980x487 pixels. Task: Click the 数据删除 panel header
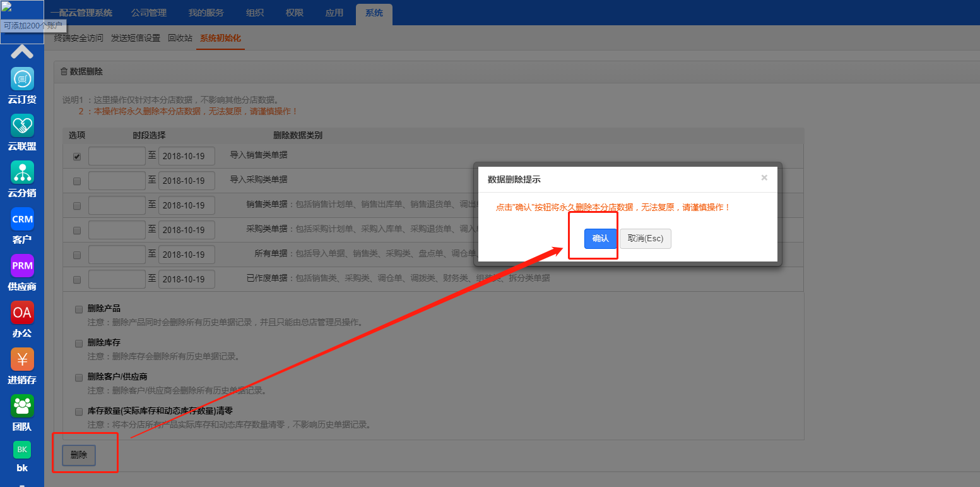pos(516,71)
